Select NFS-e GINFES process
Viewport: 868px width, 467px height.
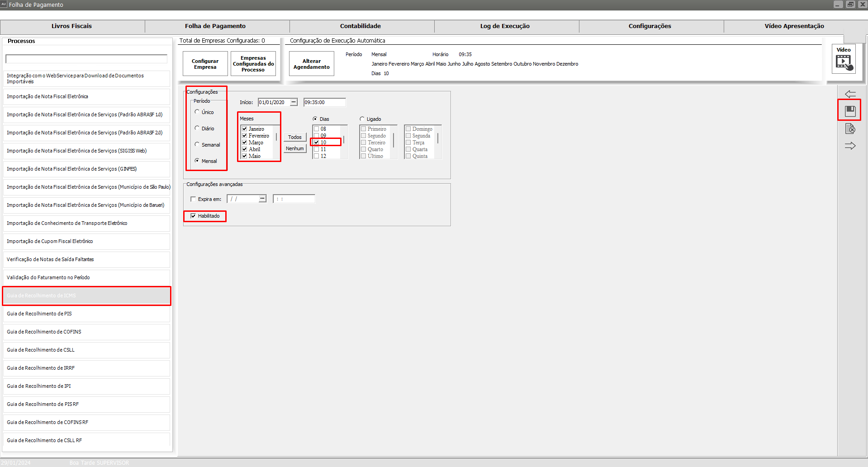[x=86, y=169]
